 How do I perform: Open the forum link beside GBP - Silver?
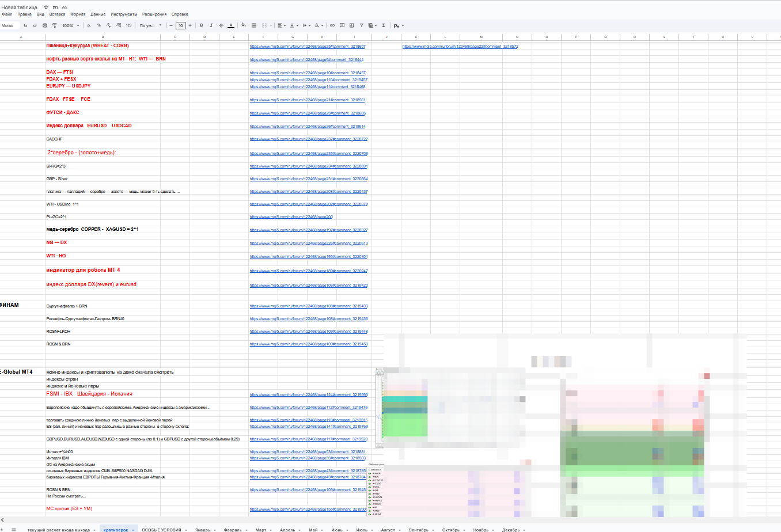point(309,179)
